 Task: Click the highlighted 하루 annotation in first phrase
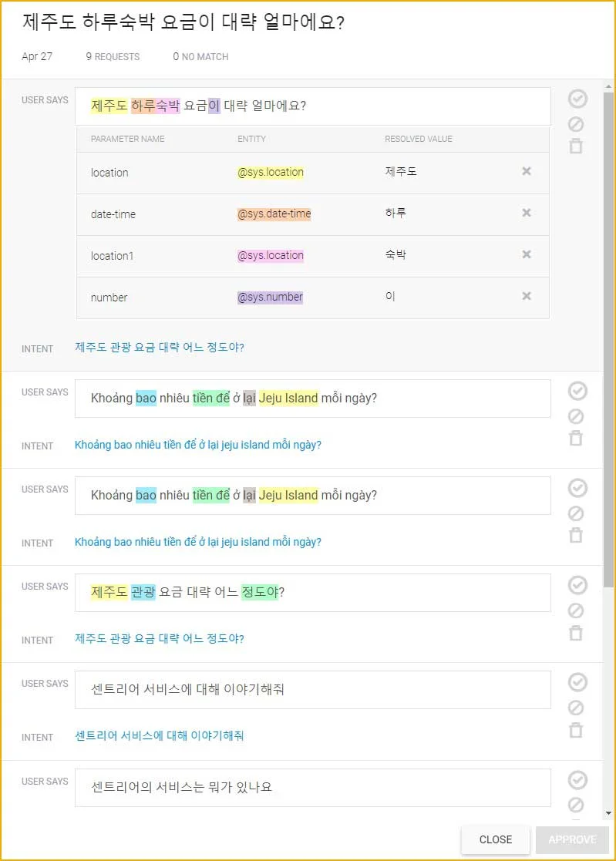(x=143, y=106)
